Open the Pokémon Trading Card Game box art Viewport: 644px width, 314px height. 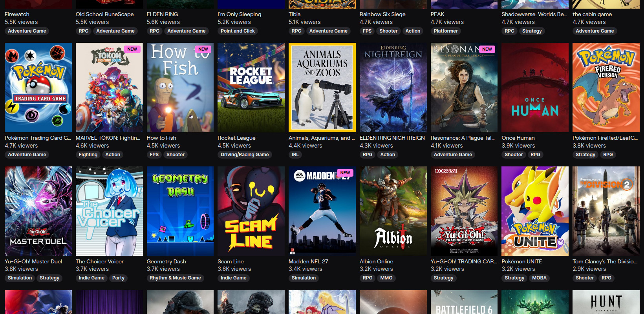point(38,88)
